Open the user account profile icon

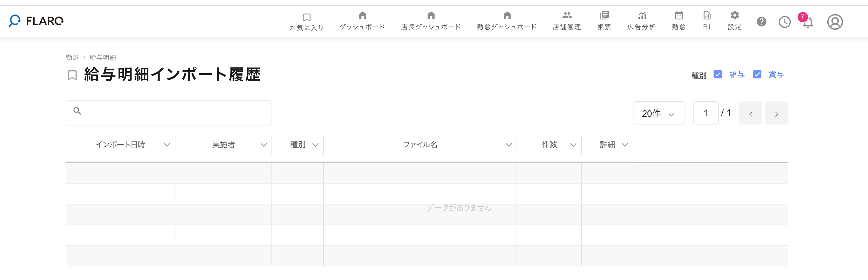pyautogui.click(x=835, y=22)
